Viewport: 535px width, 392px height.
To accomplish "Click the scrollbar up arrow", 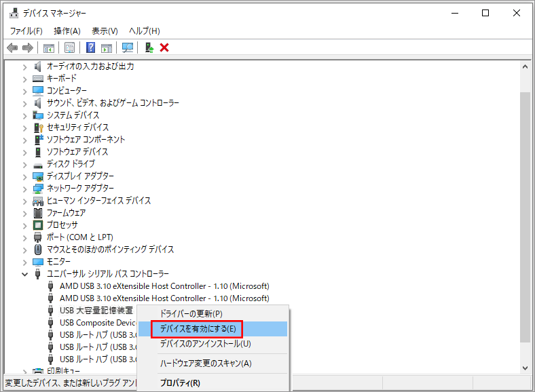I will point(525,67).
